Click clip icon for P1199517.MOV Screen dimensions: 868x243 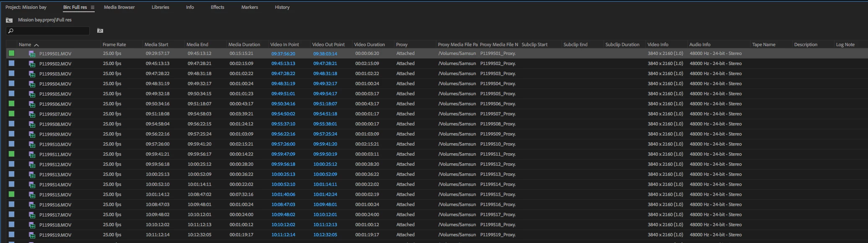(x=32, y=215)
